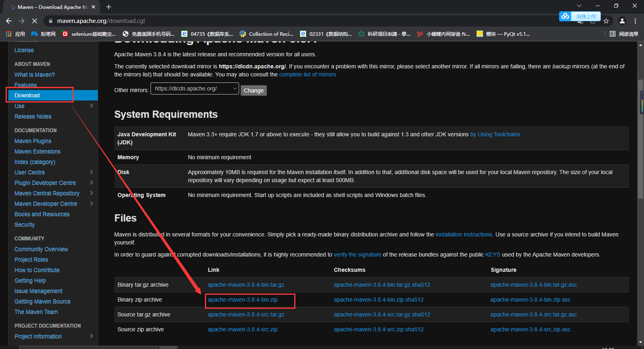
Task: Open Release Notes in sidebar
Action: pyautogui.click(x=33, y=117)
